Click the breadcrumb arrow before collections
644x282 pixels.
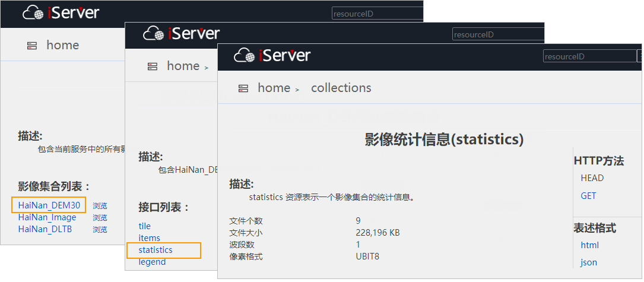tap(297, 90)
